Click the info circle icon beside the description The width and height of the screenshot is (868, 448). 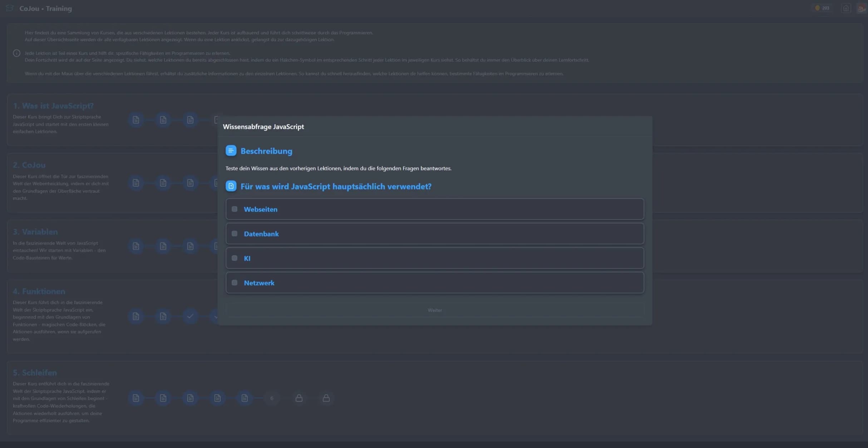16,53
